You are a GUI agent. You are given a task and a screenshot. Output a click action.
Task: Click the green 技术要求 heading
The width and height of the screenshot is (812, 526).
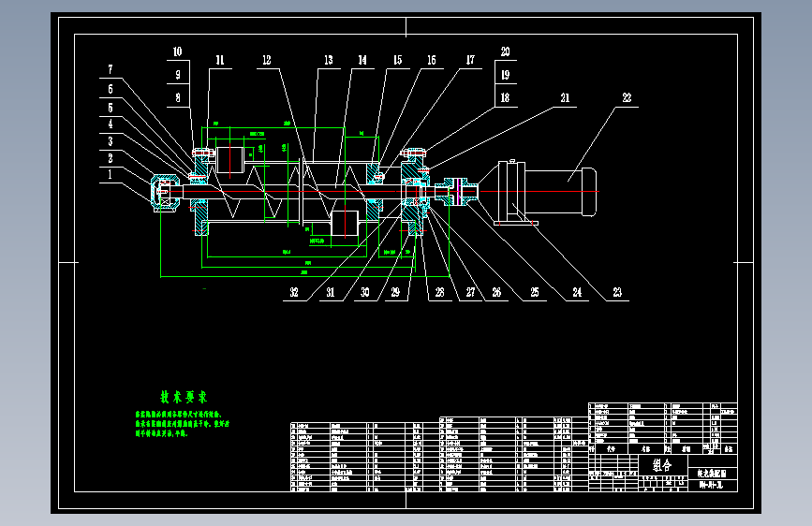(x=184, y=397)
